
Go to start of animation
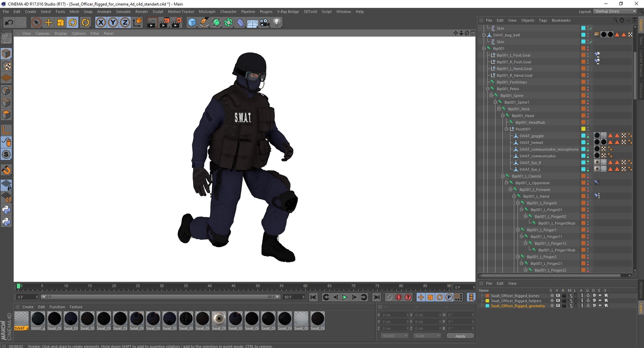pyautogui.click(x=313, y=297)
